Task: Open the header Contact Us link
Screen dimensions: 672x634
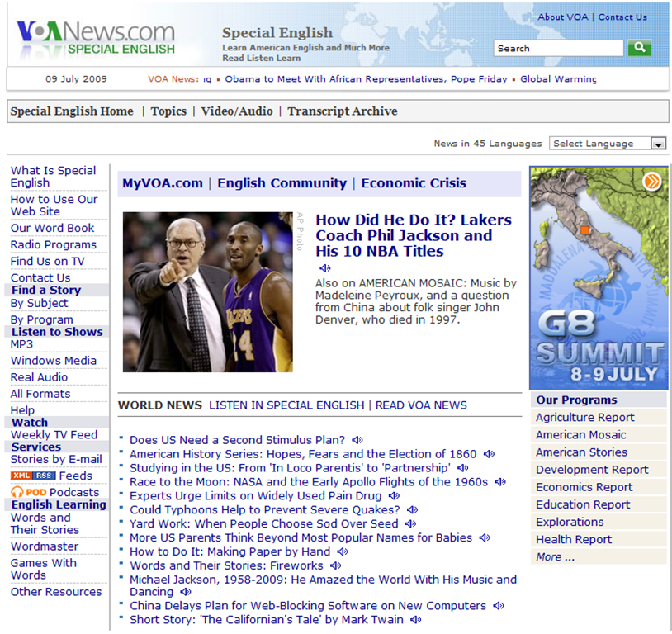Action: (x=622, y=17)
